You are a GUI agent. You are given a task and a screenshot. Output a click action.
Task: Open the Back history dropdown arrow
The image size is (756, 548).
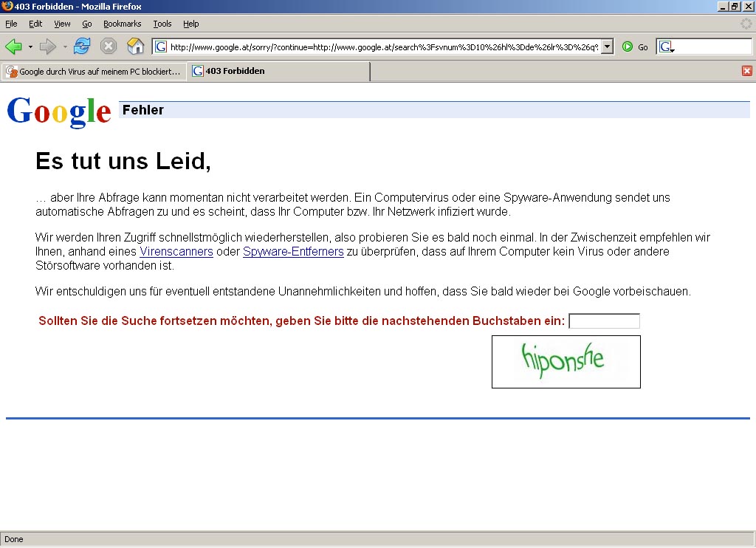[30, 47]
